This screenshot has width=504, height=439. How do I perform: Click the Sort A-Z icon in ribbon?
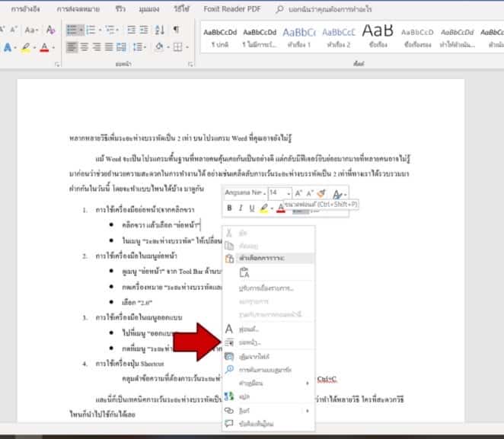[159, 30]
